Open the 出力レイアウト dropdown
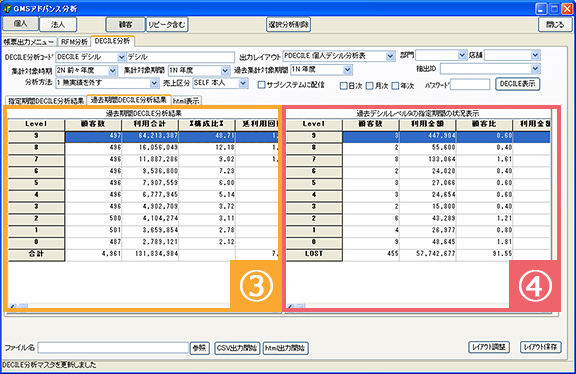 tap(390, 56)
